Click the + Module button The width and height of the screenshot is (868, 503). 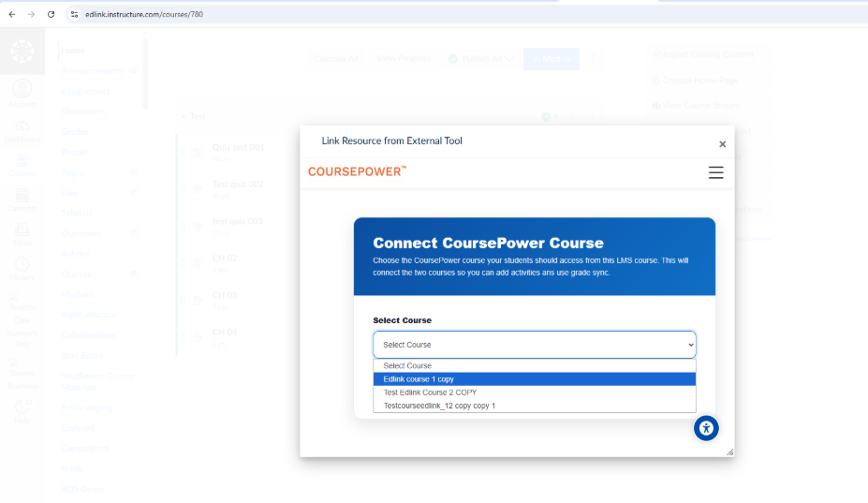click(552, 59)
